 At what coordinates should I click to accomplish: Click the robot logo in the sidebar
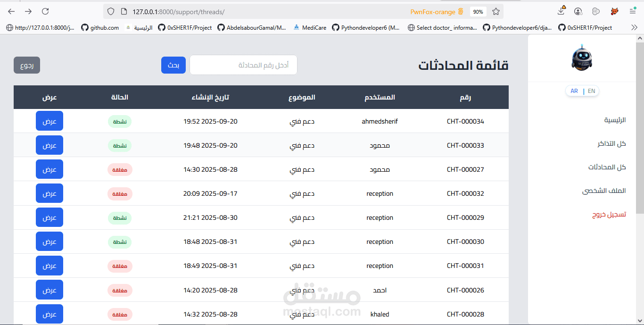coord(582,58)
